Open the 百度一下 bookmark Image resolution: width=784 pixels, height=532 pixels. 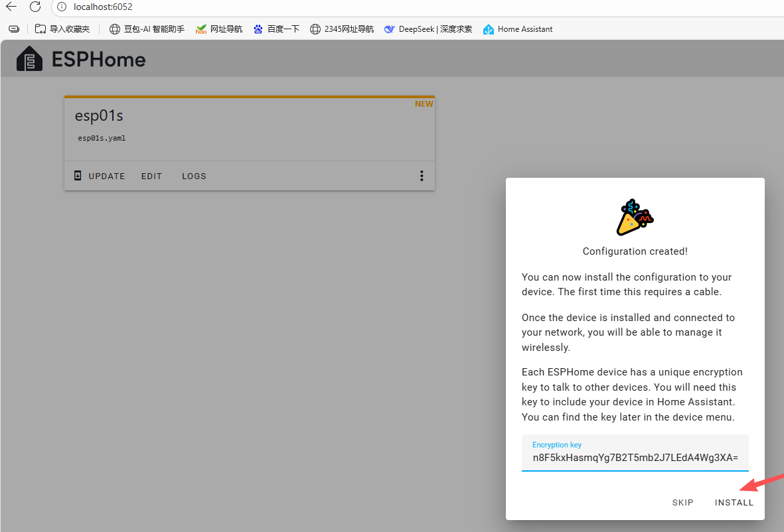pos(277,29)
